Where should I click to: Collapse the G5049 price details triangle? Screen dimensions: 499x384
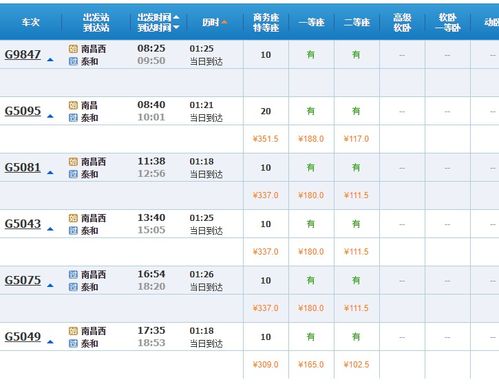pos(50,342)
